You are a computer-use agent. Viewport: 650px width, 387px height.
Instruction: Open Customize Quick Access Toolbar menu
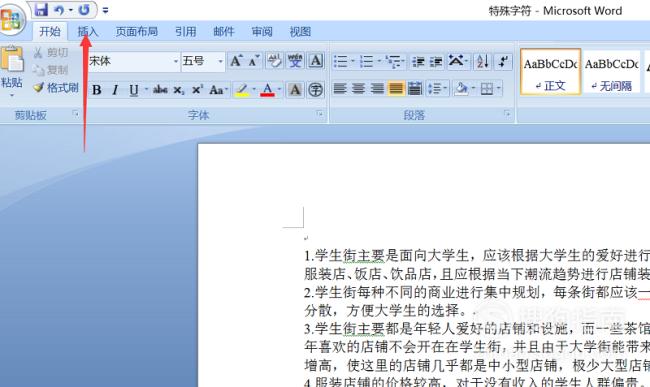click(x=105, y=10)
